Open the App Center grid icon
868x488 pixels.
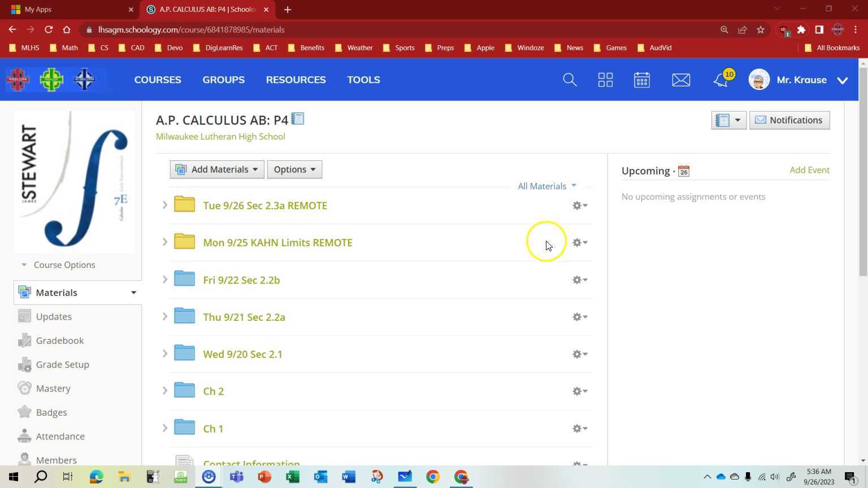(605, 80)
